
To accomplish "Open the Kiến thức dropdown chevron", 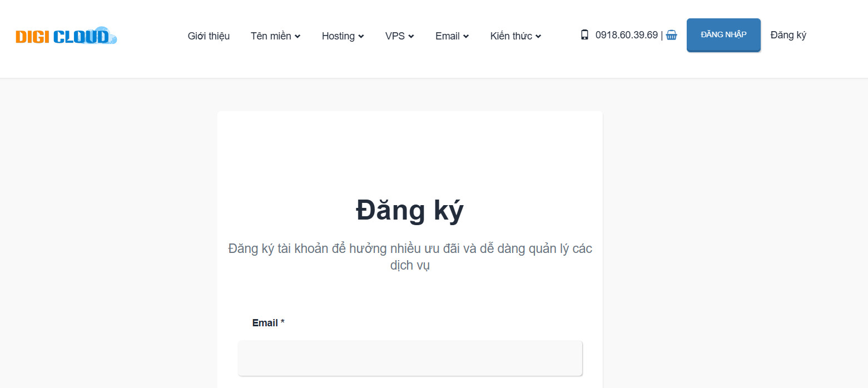I will 538,37.
